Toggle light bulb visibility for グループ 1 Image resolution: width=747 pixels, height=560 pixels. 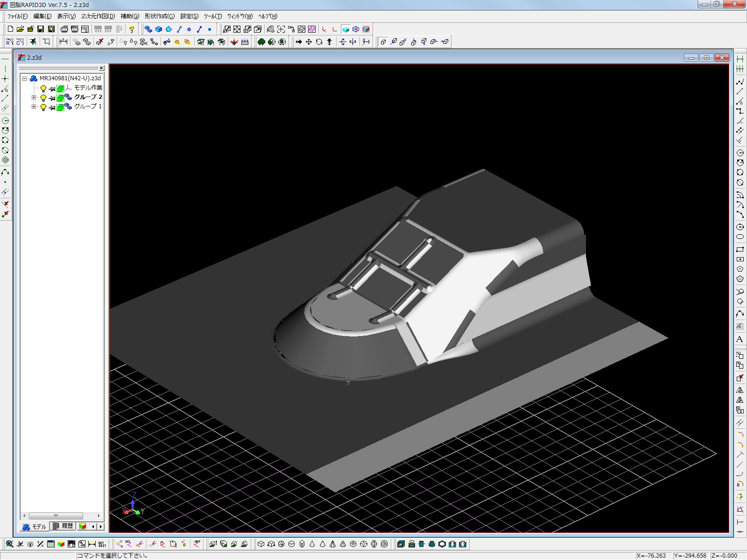43,107
